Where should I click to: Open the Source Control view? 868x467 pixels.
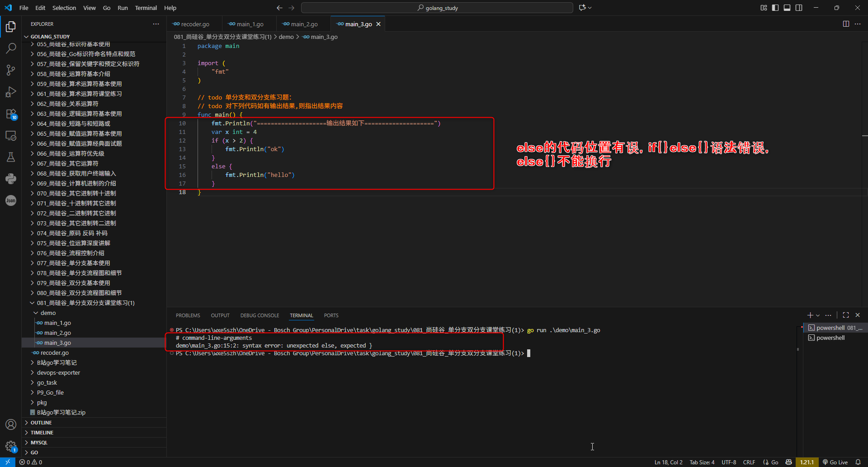11,70
